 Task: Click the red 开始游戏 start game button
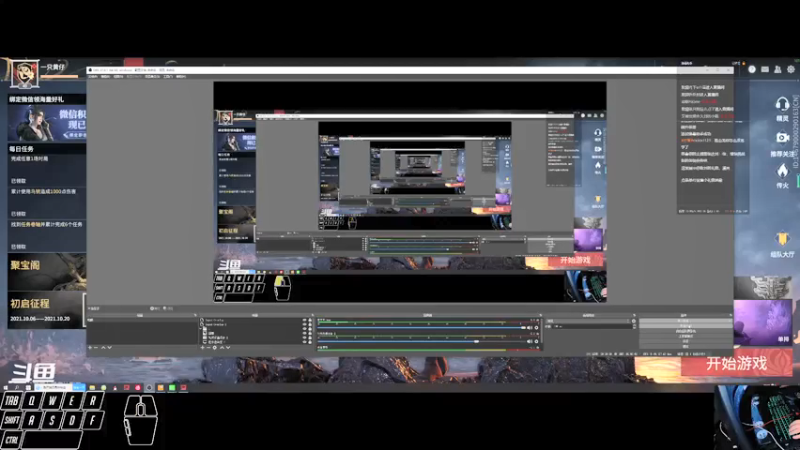736,364
